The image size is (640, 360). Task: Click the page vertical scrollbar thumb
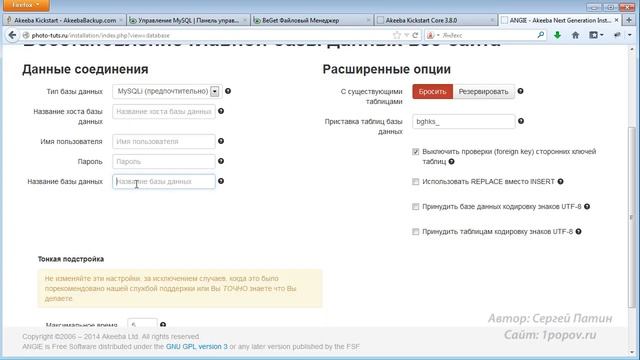[x=632, y=217]
